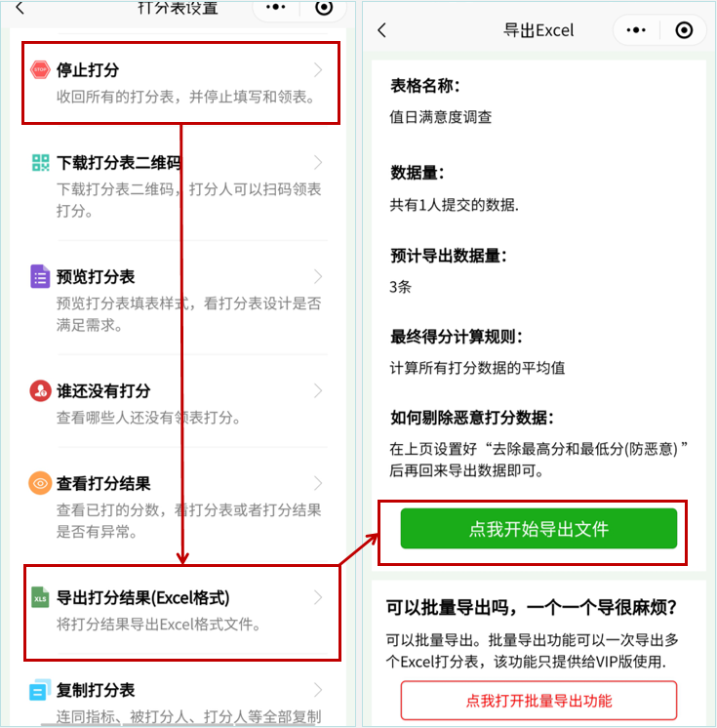Click the red stop sign icon

coord(40,69)
